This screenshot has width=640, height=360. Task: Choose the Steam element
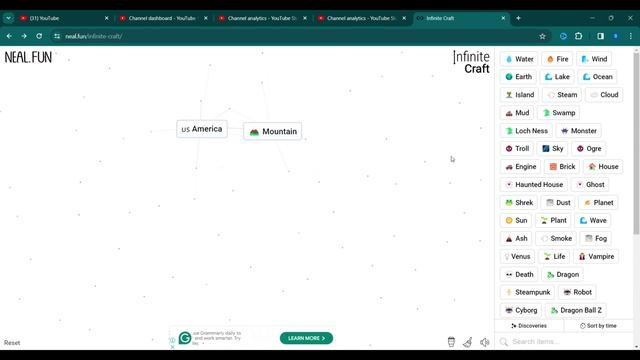click(x=562, y=95)
